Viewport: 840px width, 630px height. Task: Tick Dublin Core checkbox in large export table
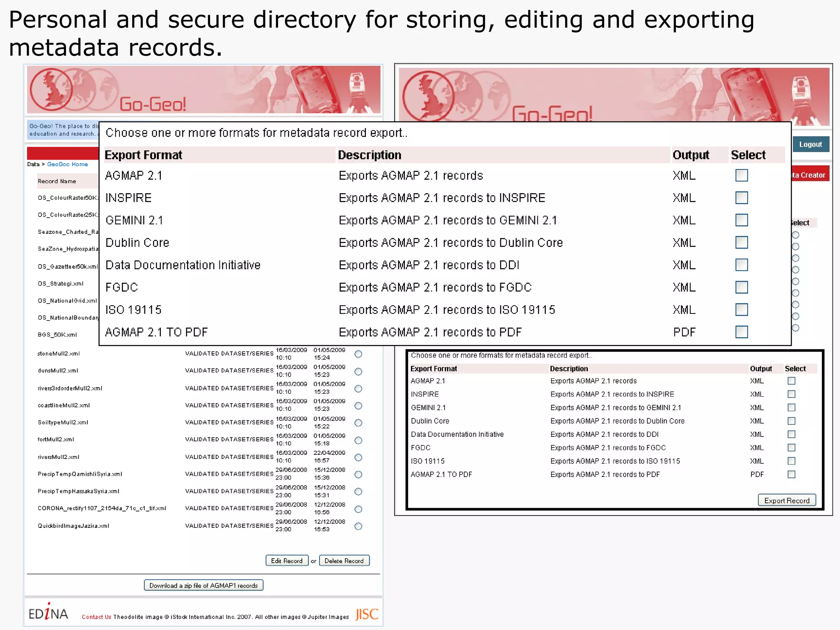[742, 242]
